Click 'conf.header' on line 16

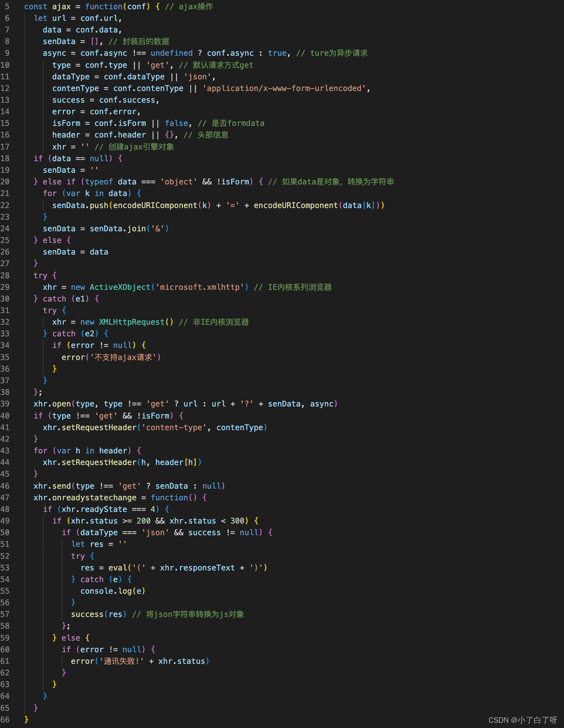click(x=120, y=135)
